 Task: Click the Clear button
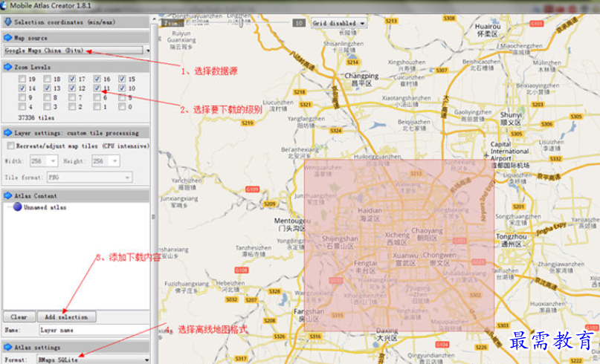[x=19, y=316]
